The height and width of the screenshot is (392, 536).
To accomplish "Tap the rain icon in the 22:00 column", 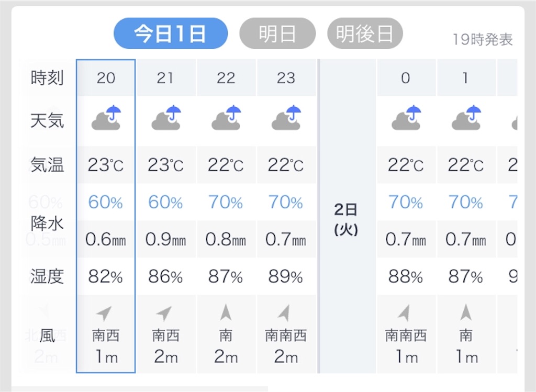I will click(x=226, y=118).
